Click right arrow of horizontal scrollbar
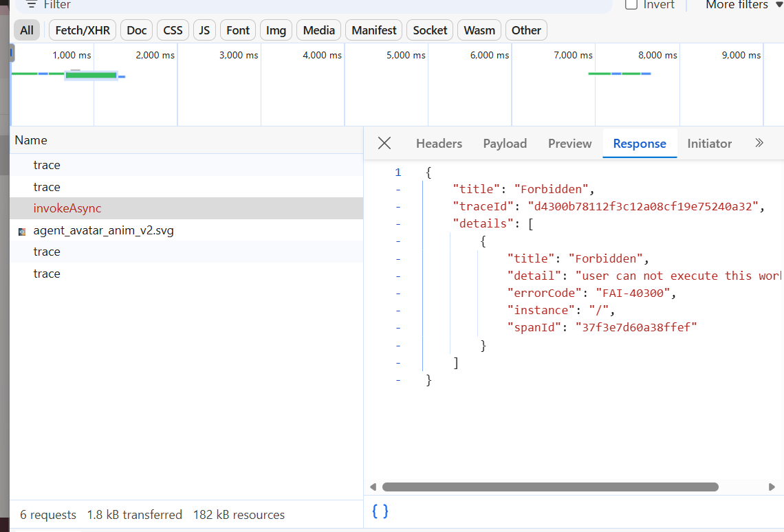784x532 pixels. coord(772,487)
